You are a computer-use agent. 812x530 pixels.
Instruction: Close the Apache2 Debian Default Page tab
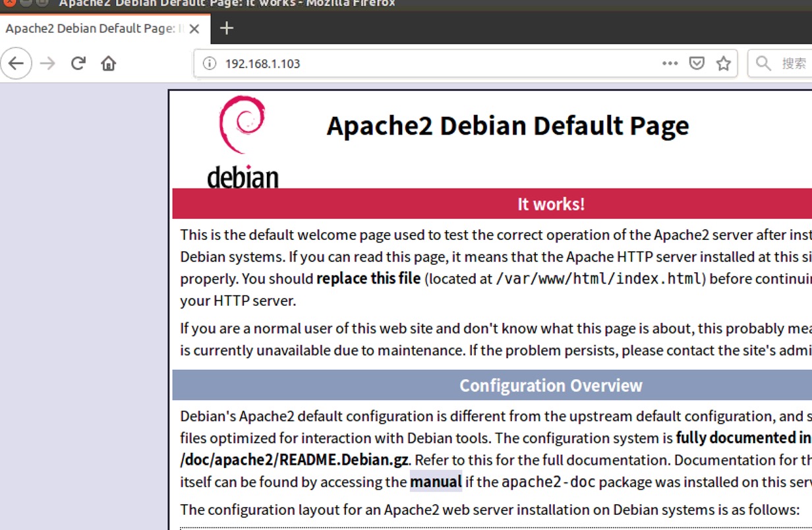194,29
